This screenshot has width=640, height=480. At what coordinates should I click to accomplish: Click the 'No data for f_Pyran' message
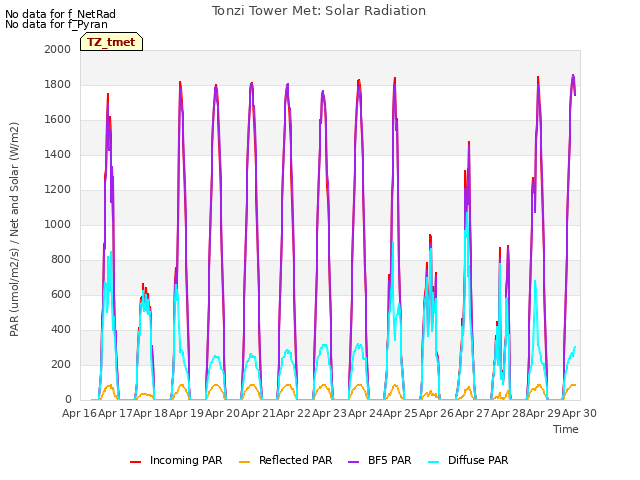click(x=56, y=24)
